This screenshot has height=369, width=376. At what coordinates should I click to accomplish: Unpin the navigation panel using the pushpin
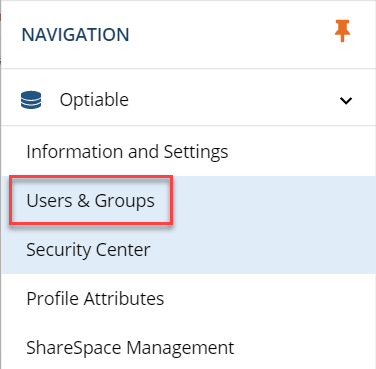pos(342,31)
